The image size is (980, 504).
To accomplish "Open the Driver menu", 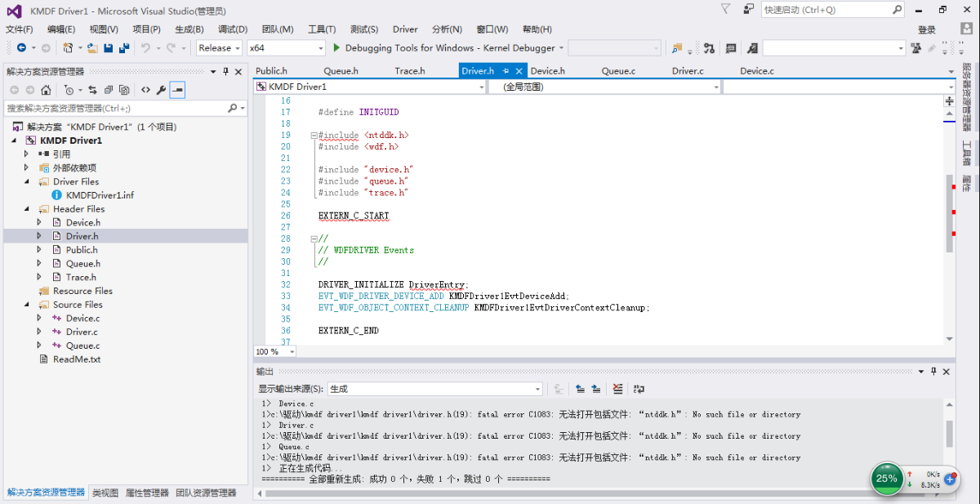I will [405, 29].
